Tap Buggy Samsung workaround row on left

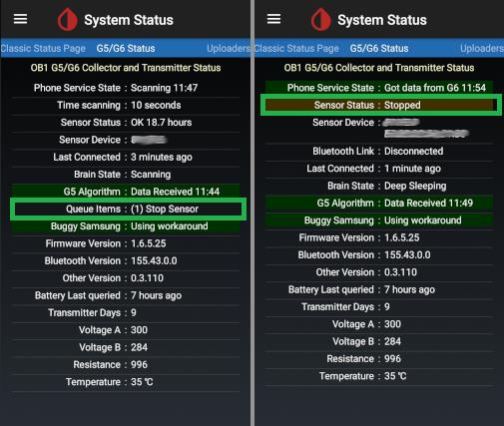click(126, 226)
